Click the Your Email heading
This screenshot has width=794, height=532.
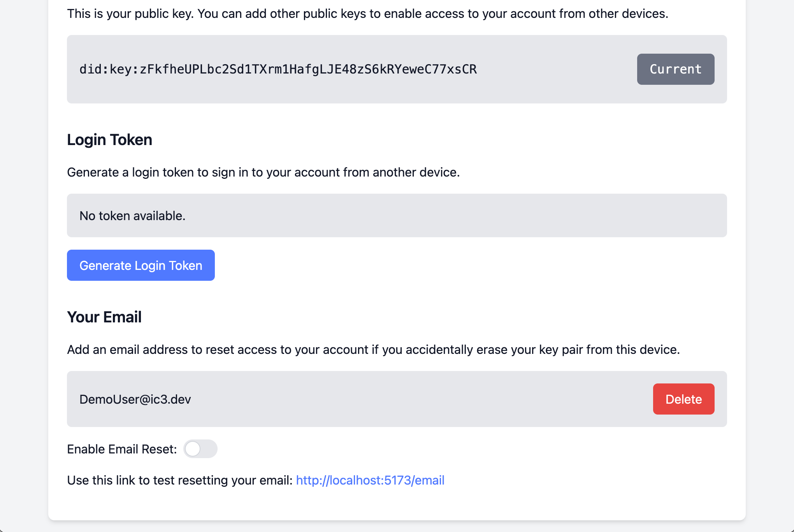(104, 317)
